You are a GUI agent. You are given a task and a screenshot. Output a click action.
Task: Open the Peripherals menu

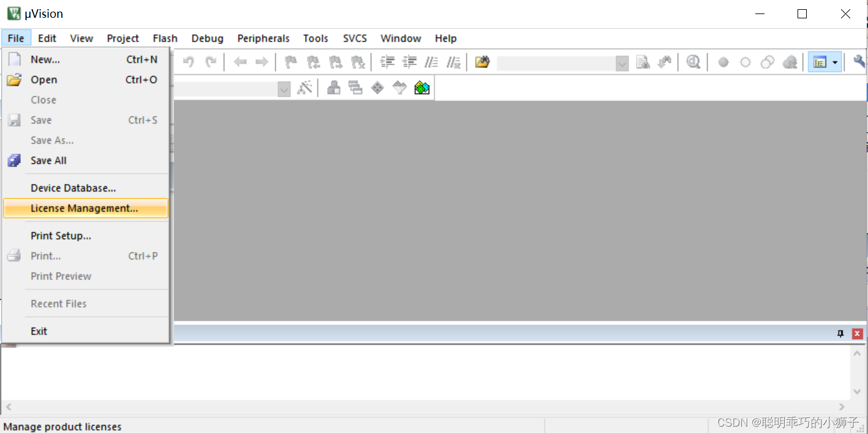263,38
